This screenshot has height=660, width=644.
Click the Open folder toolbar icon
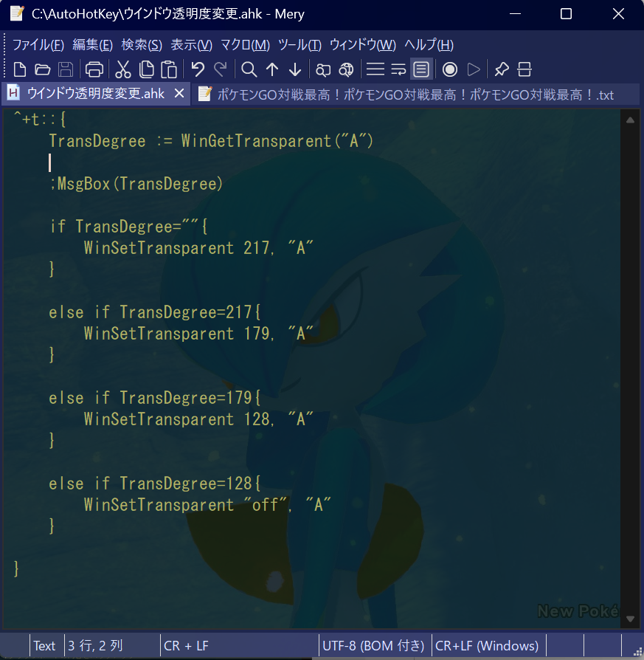[x=43, y=69]
